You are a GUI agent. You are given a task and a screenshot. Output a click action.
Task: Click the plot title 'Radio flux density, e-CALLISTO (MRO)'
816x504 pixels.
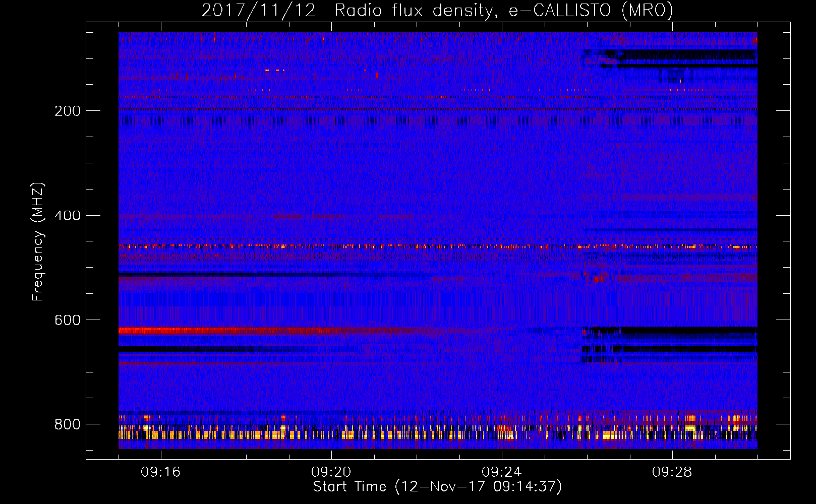(x=503, y=10)
